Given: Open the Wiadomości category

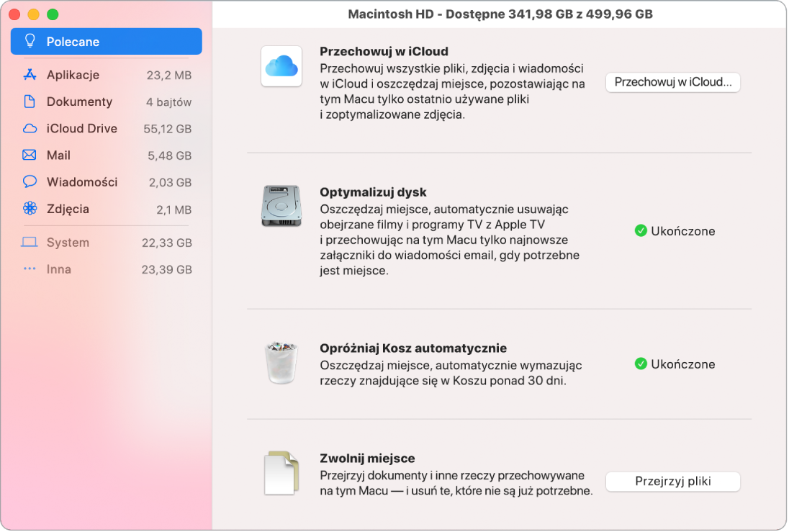Looking at the screenshot, I should 106,181.
